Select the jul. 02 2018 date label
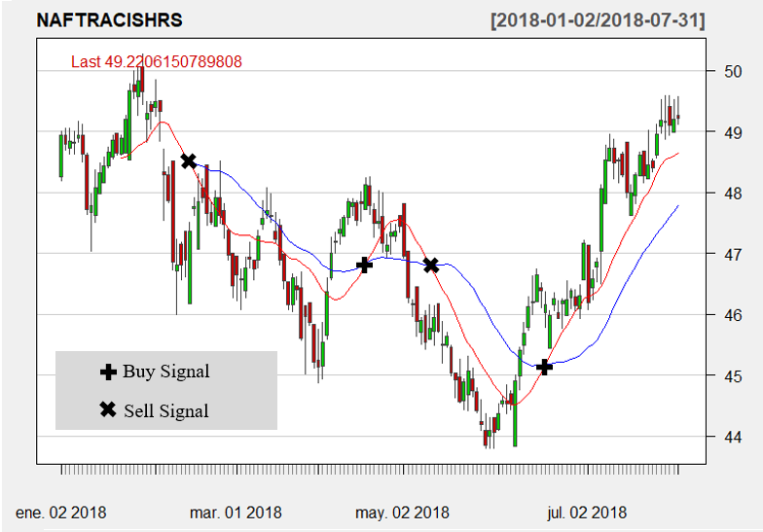The image size is (763, 532). (x=586, y=512)
